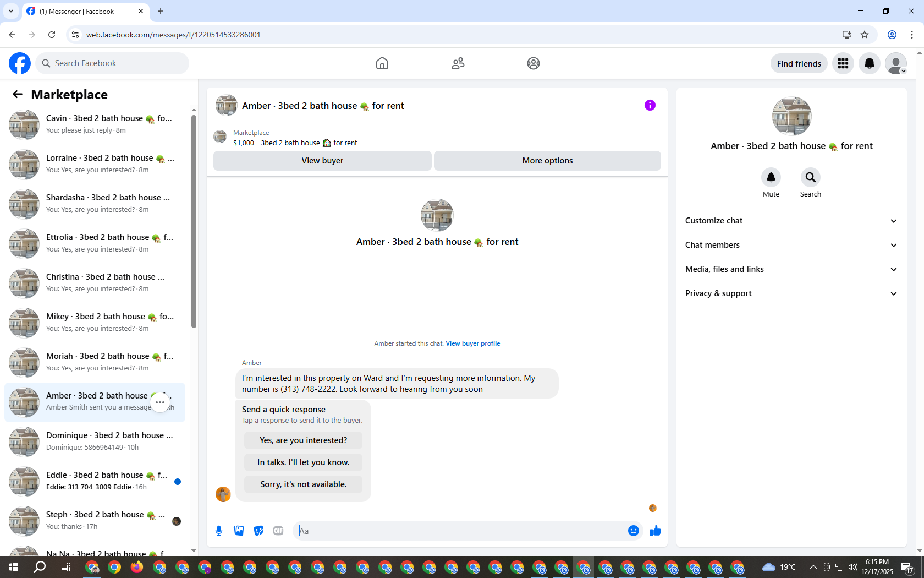Open the Groups icon in top navigation
This screenshot has width=924, height=578.
(x=533, y=63)
